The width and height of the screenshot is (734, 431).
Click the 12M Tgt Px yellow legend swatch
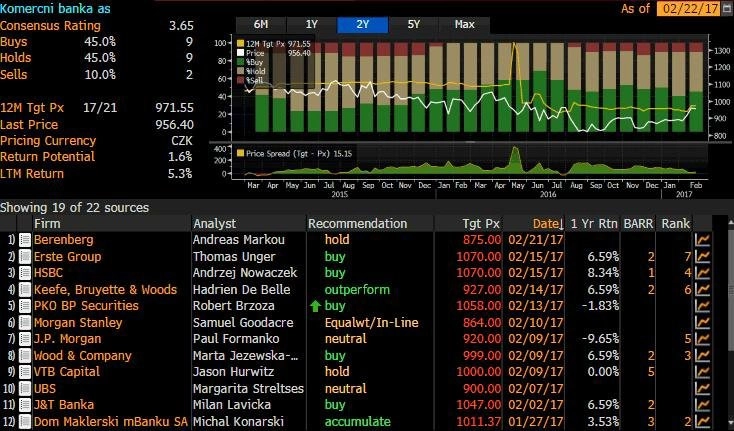(x=241, y=44)
